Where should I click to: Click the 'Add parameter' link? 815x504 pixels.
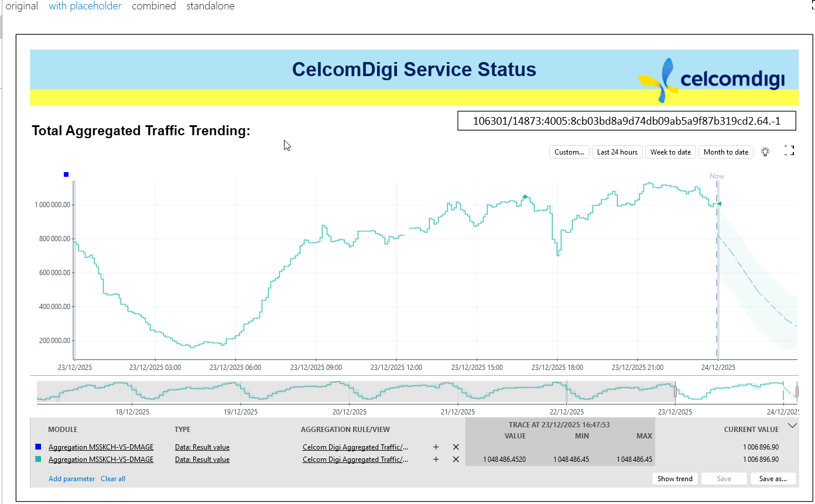point(71,479)
